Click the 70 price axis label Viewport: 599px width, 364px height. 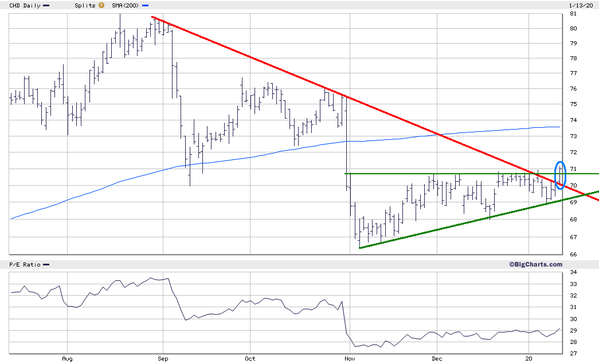(x=573, y=186)
